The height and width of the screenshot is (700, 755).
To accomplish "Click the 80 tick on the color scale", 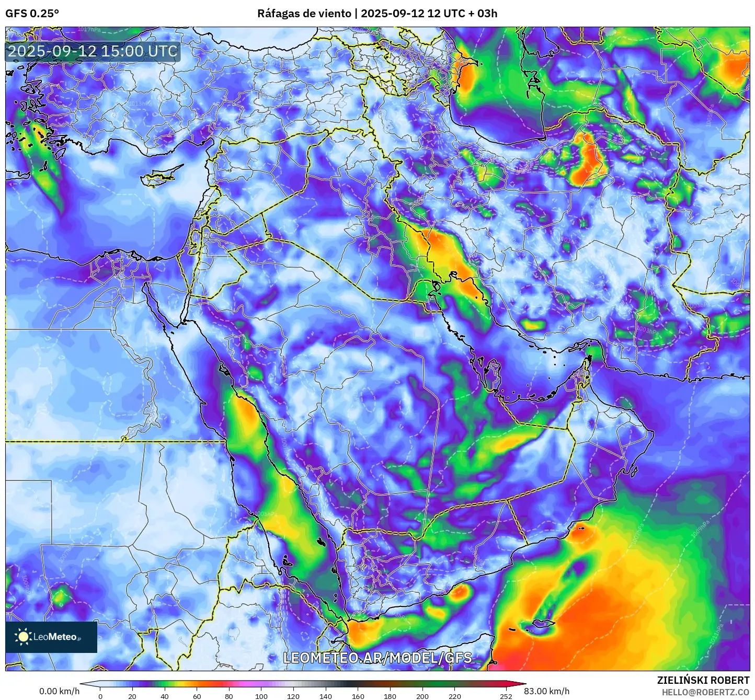I will pyautogui.click(x=229, y=696).
